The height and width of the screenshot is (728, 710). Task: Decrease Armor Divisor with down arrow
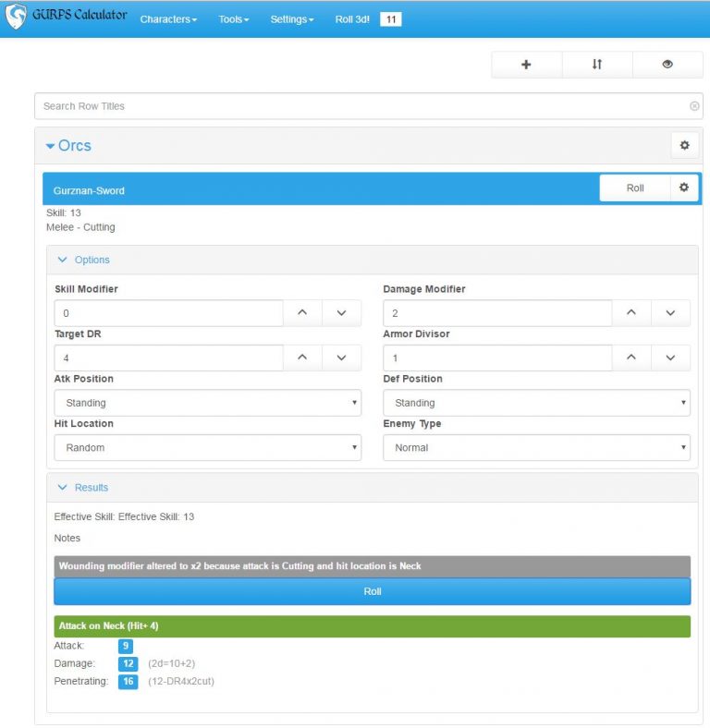pyautogui.click(x=670, y=358)
